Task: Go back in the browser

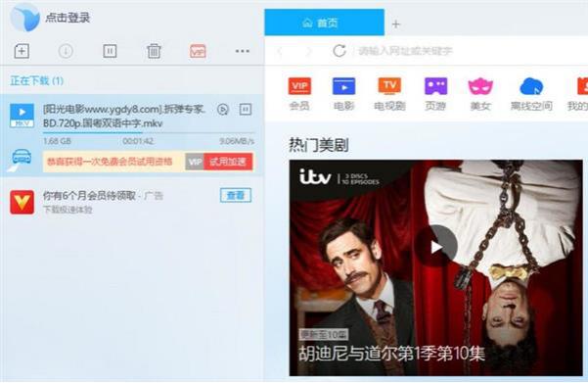Action: (x=280, y=51)
